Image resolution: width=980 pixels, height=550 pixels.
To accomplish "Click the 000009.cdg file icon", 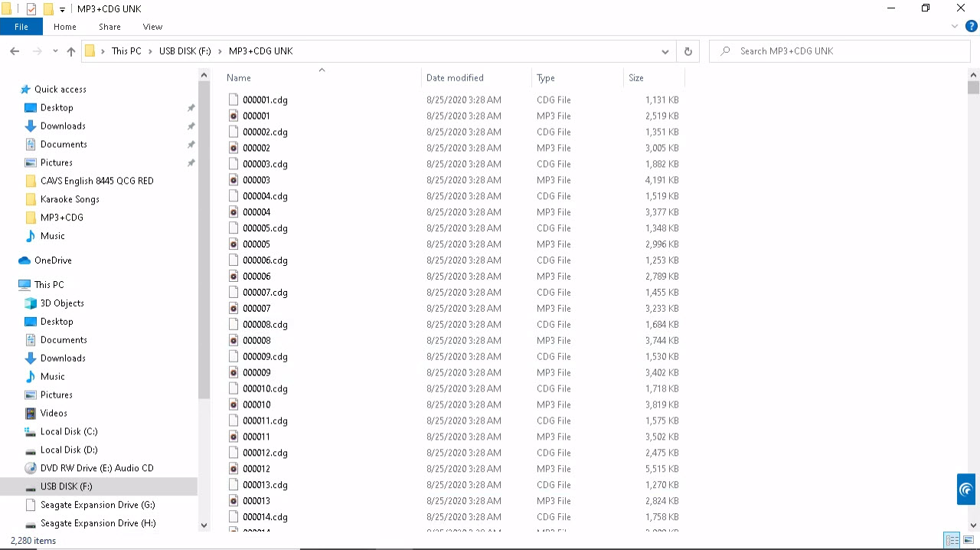I will pyautogui.click(x=234, y=356).
